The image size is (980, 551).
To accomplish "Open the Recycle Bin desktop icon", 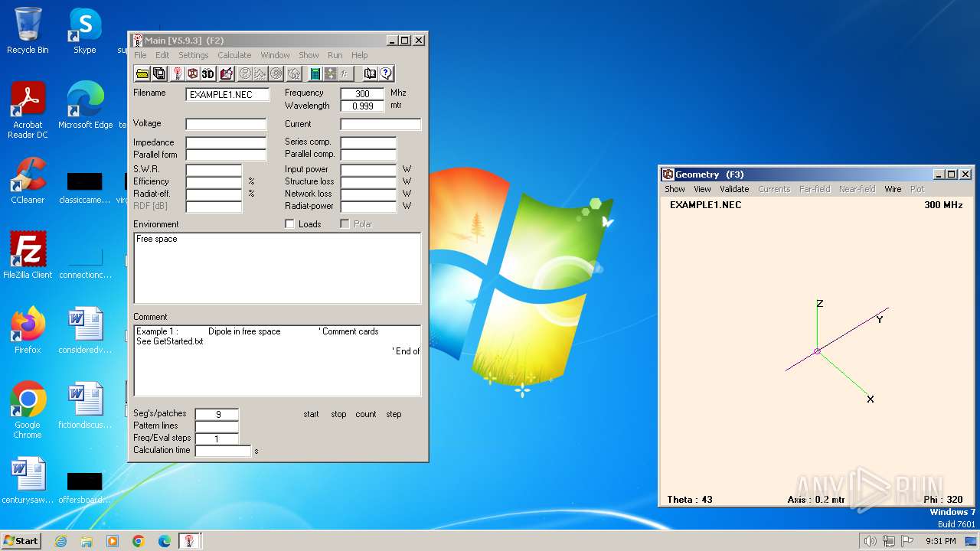I will pyautogui.click(x=28, y=31).
